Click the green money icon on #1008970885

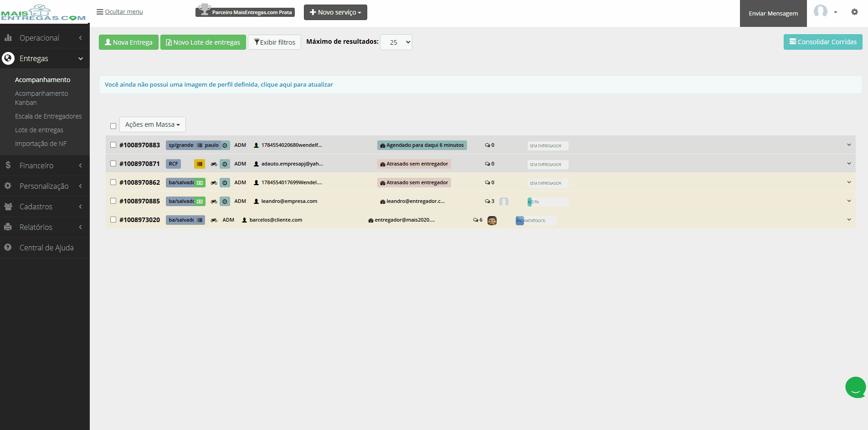[200, 202]
